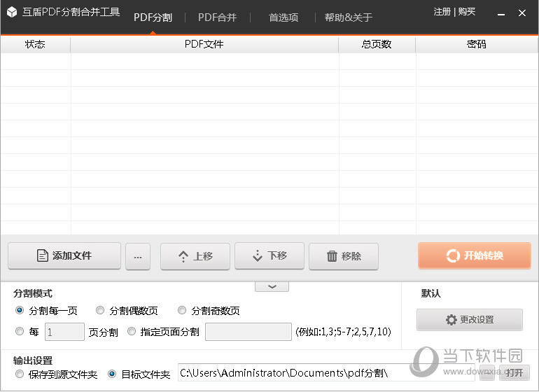Collapse the settings panel chevron
Viewport: 539px width, 392px height.
tap(272, 286)
